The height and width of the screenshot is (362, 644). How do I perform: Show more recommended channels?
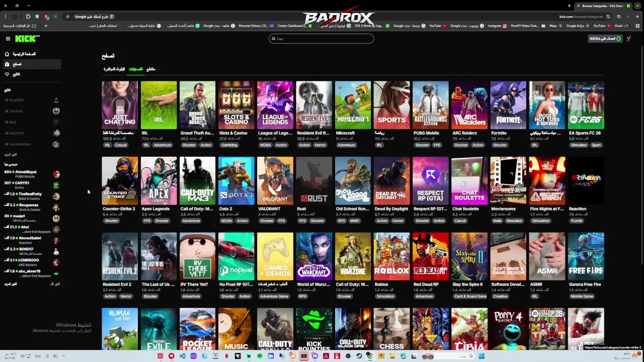coord(11,284)
